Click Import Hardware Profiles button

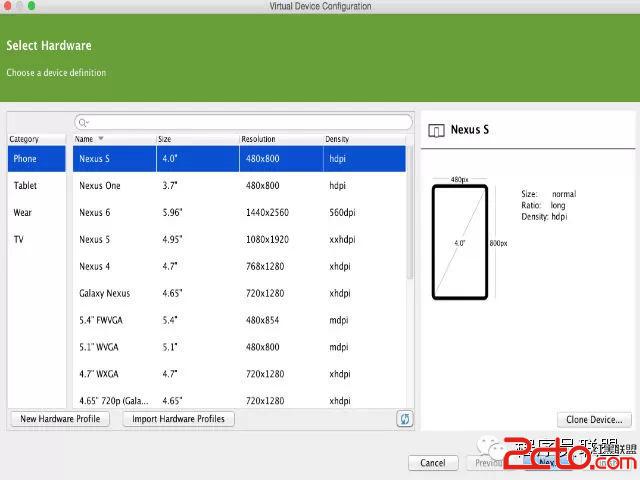pos(178,419)
